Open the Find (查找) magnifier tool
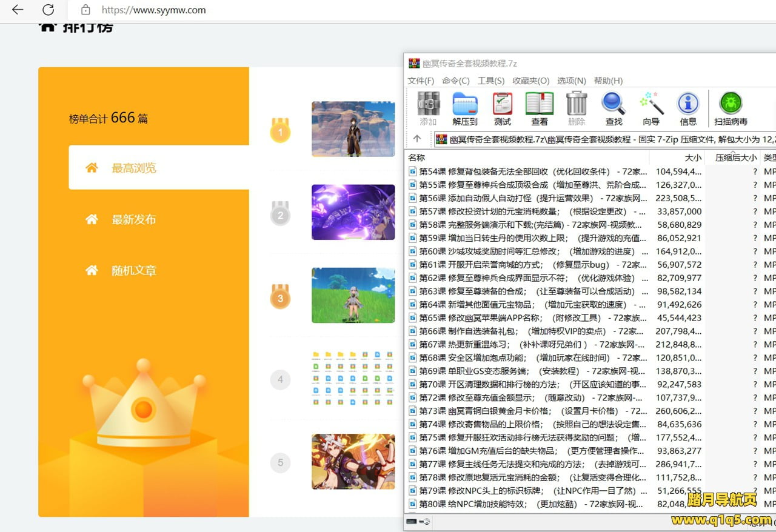Viewport: 776px width, 532px height. (614, 108)
